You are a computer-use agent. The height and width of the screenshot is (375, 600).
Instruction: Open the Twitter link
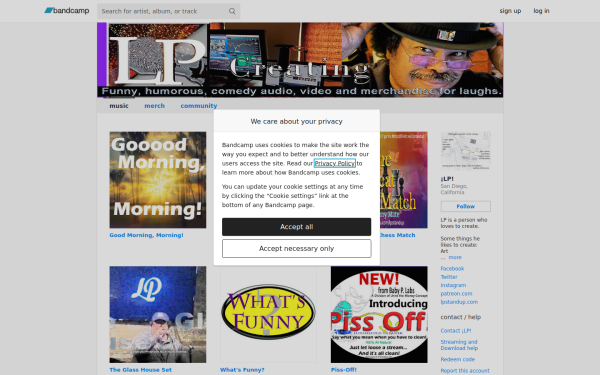click(449, 277)
